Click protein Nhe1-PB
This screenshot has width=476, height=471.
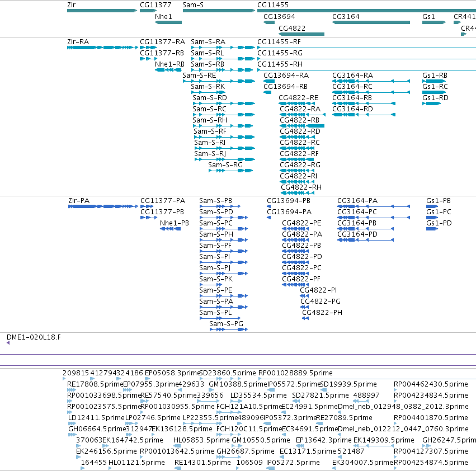(x=170, y=229)
